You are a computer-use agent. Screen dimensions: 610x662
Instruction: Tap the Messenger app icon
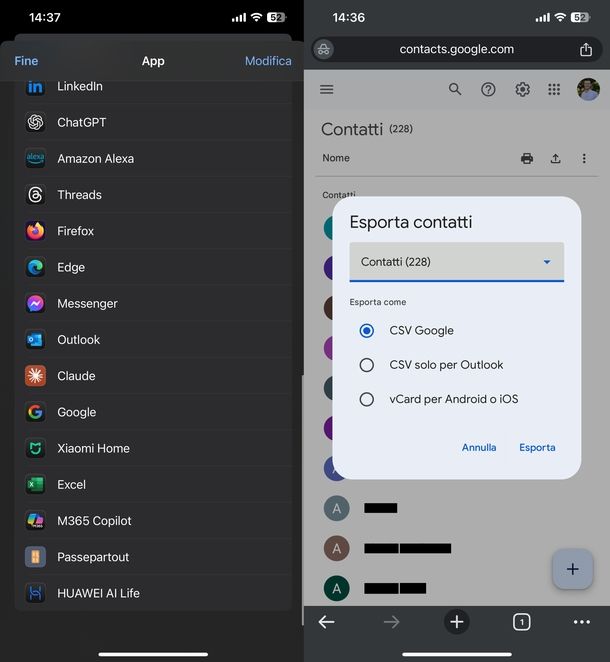(35, 304)
